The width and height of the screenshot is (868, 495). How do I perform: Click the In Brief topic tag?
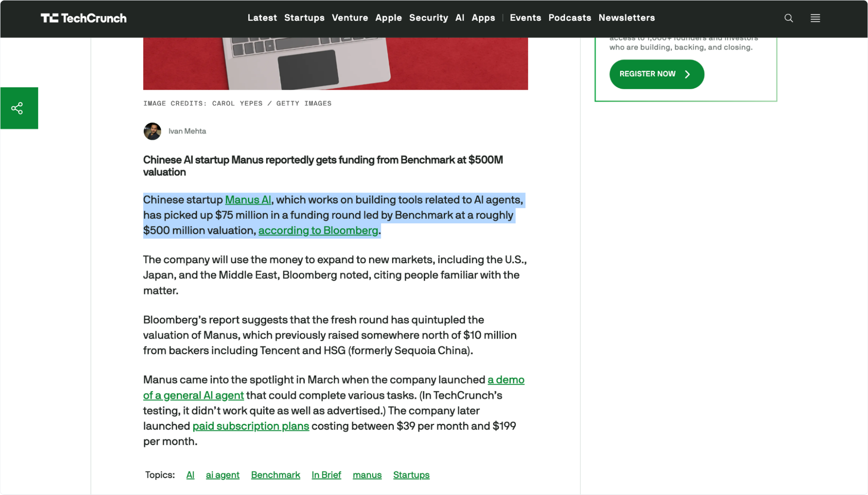[326, 475]
